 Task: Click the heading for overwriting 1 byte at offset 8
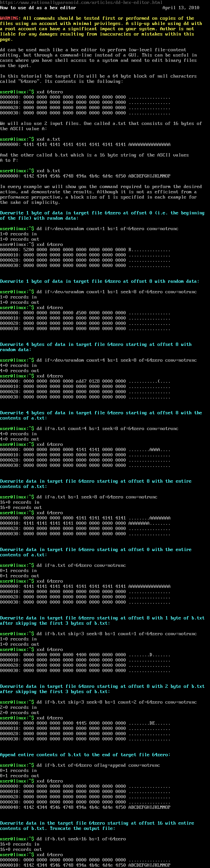(x=99, y=281)
